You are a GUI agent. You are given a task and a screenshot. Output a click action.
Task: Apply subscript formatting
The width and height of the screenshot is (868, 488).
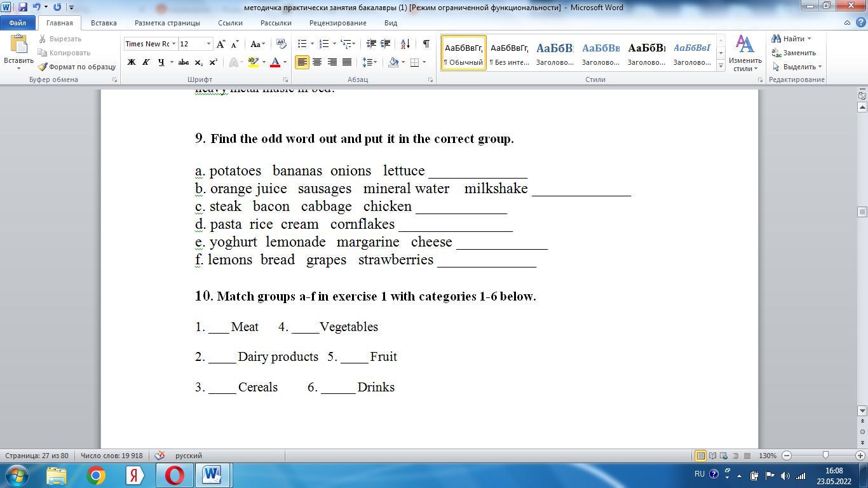[198, 62]
